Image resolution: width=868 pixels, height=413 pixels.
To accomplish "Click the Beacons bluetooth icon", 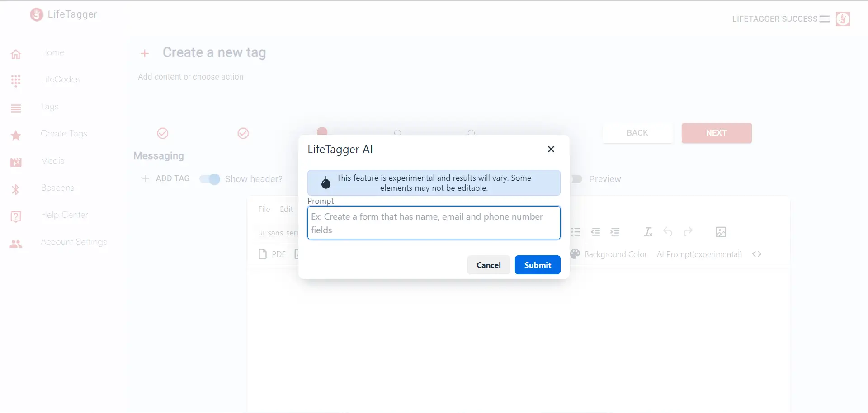I will pos(16,189).
